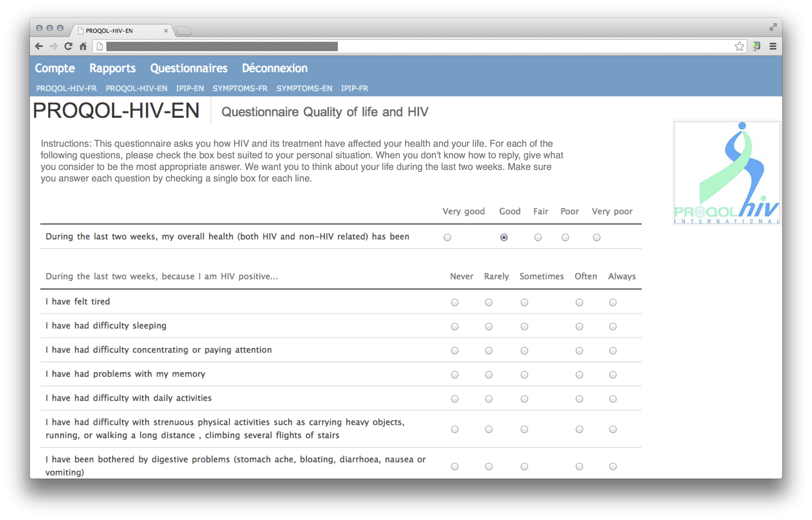Open the SYMPTOMS-EN questionnaire link
Viewport: 812px width, 520px height.
click(x=304, y=88)
